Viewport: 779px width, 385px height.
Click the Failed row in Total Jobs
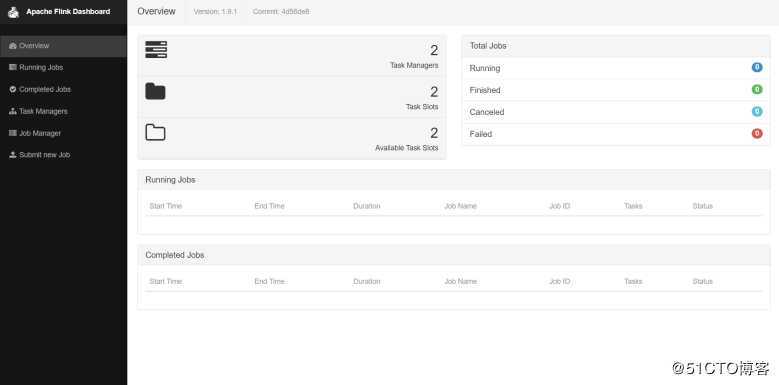tap(616, 134)
